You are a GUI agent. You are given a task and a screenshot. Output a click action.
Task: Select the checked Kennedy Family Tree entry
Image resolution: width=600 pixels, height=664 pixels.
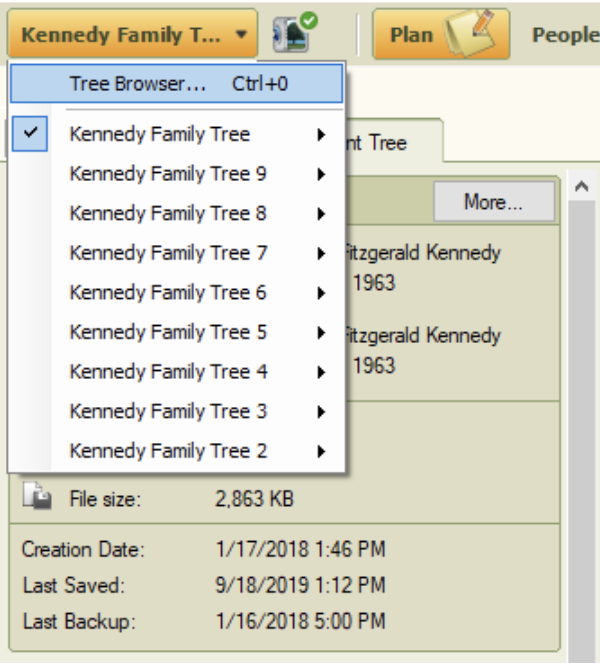(177, 134)
